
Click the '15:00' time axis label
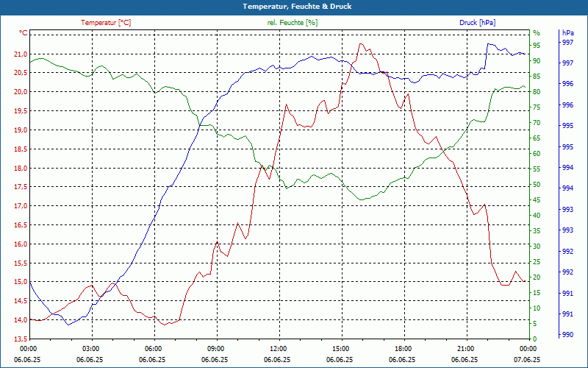click(340, 349)
